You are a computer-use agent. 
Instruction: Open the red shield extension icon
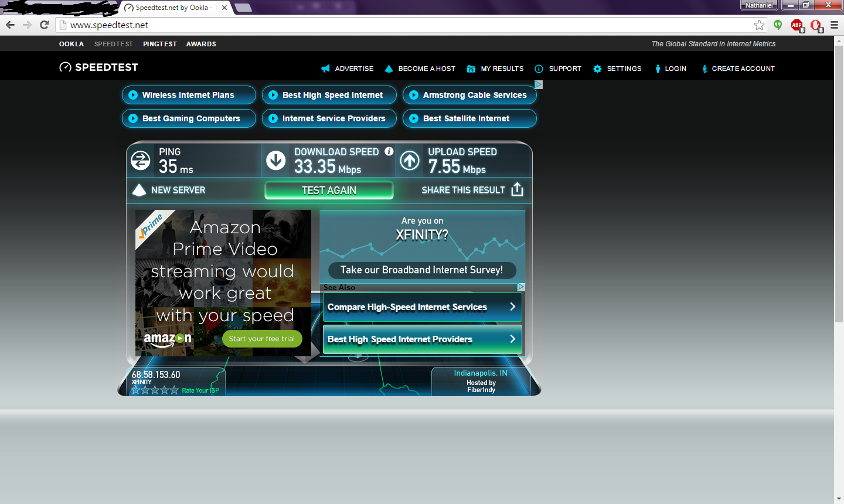[816, 25]
